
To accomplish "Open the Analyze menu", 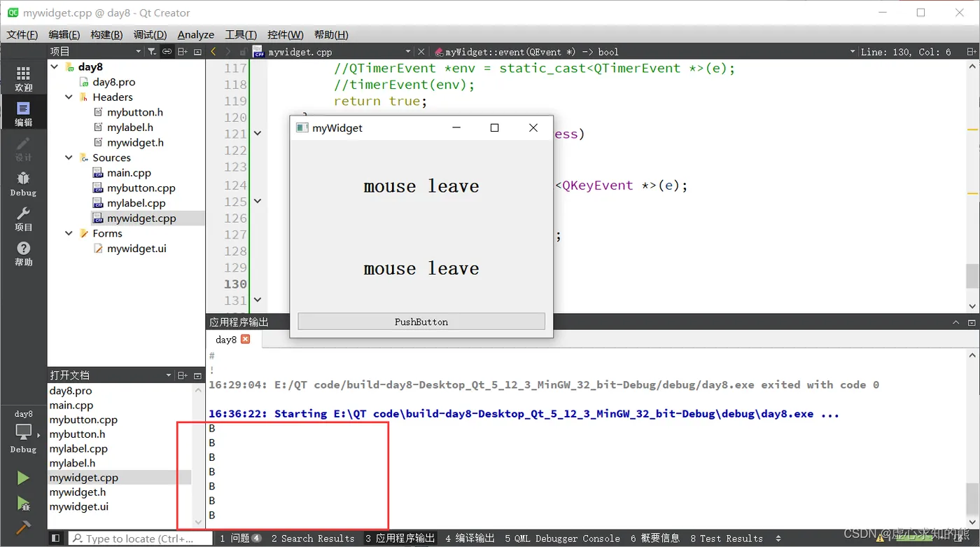I will point(196,34).
